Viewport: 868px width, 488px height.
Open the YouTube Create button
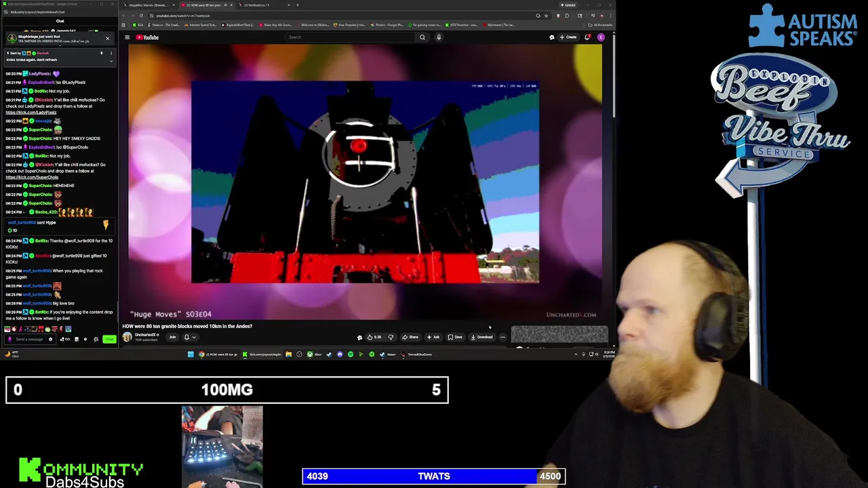point(568,37)
